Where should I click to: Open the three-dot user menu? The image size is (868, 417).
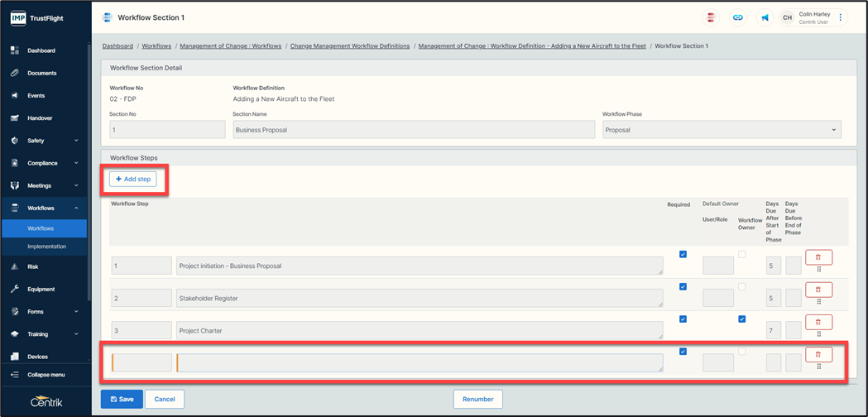point(841,17)
